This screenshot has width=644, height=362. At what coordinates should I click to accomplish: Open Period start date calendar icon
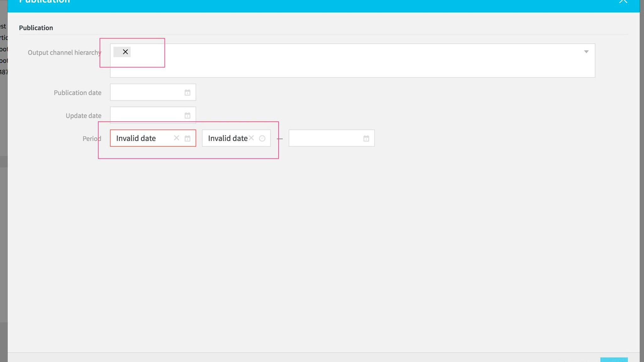click(187, 139)
